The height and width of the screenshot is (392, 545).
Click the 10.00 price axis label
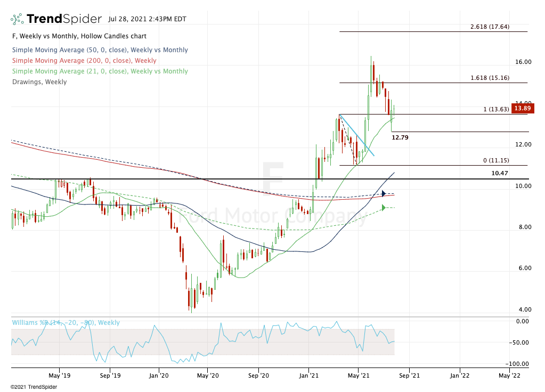point(524,186)
